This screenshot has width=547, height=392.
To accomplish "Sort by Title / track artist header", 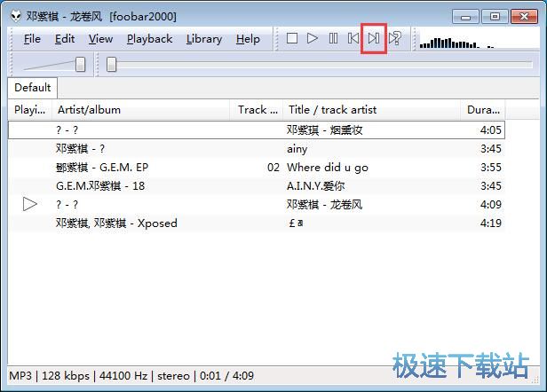I will (x=371, y=110).
